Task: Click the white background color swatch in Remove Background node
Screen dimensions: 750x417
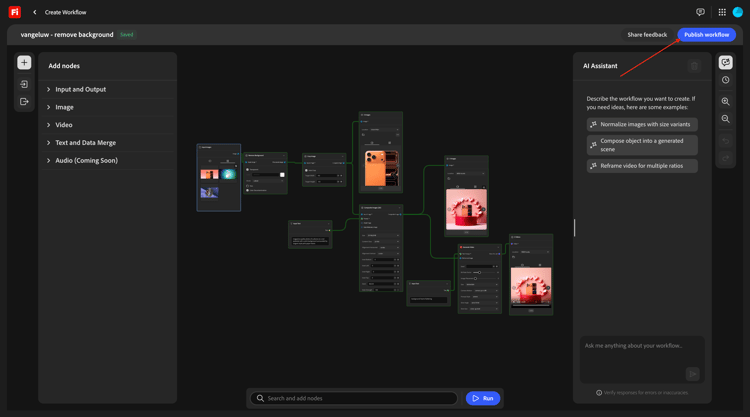Action: (x=282, y=175)
